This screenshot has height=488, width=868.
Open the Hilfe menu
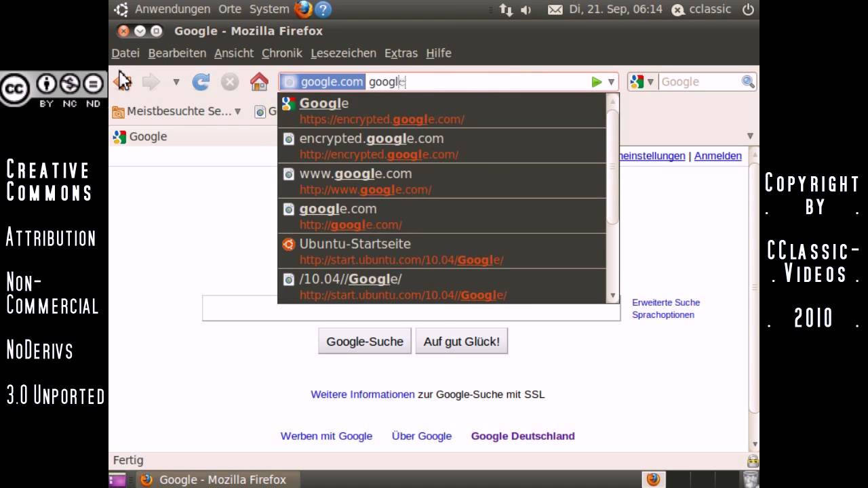439,53
